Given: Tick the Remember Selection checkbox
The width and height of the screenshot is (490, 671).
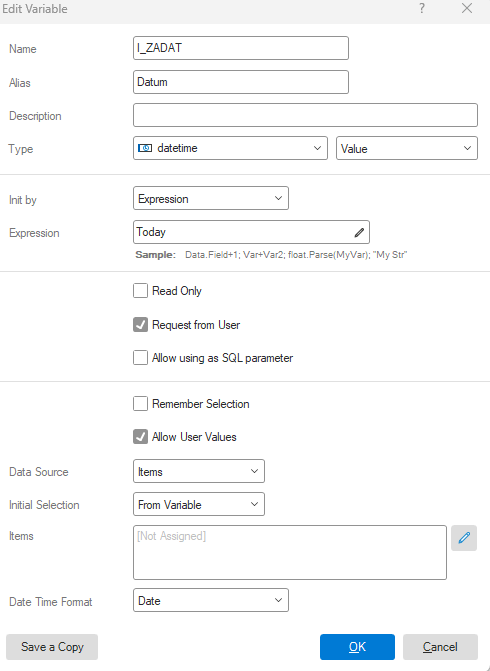Looking at the screenshot, I should (x=140, y=404).
